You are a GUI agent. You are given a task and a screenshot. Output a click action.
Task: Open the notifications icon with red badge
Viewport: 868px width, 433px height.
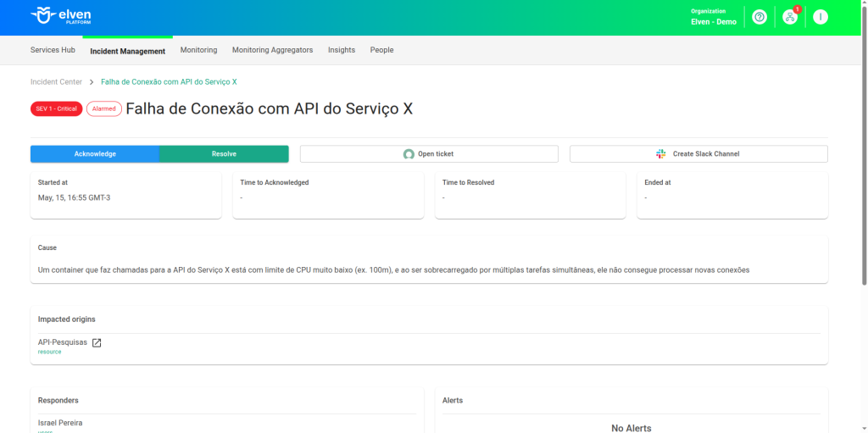[x=790, y=17]
